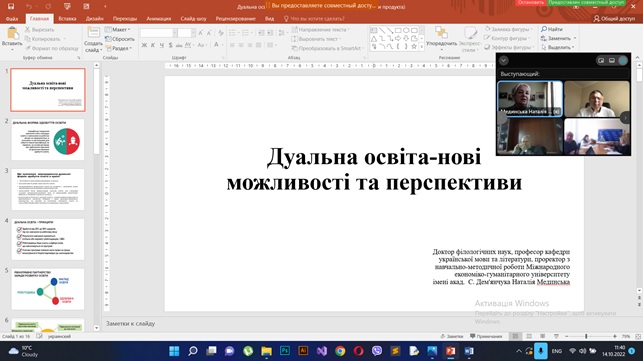The image size is (643, 361).
Task: Collapse the Zoom video panel with chevron
Action: coord(504,60)
